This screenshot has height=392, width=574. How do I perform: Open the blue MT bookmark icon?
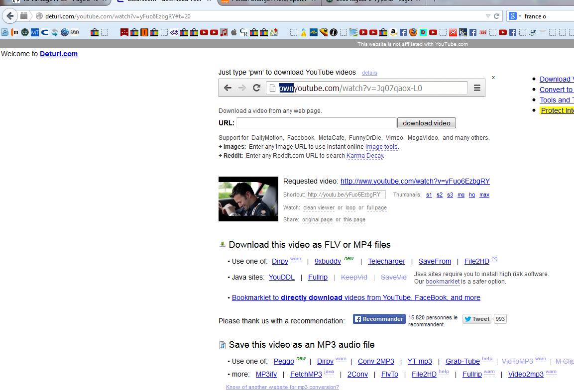pyautogui.click(x=35, y=32)
